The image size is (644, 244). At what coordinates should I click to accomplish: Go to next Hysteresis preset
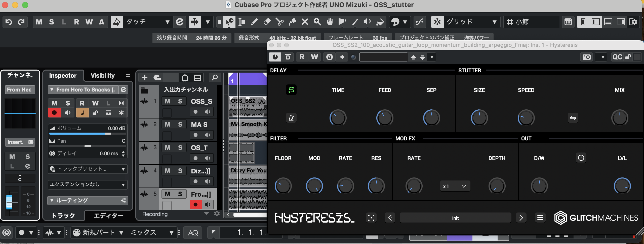point(521,218)
